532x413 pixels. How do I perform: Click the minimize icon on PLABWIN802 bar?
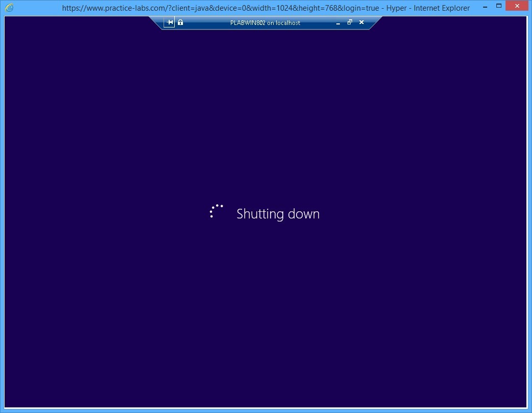(x=338, y=23)
